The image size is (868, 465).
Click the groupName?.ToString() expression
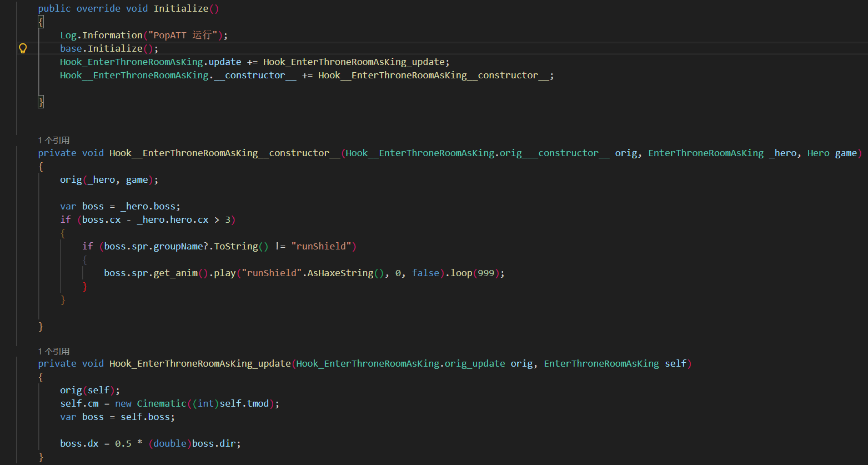click(205, 246)
